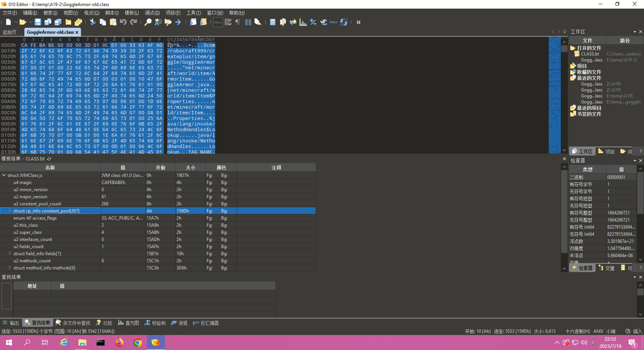
Task: Open the inspector panel options dropdown
Action: (635, 160)
